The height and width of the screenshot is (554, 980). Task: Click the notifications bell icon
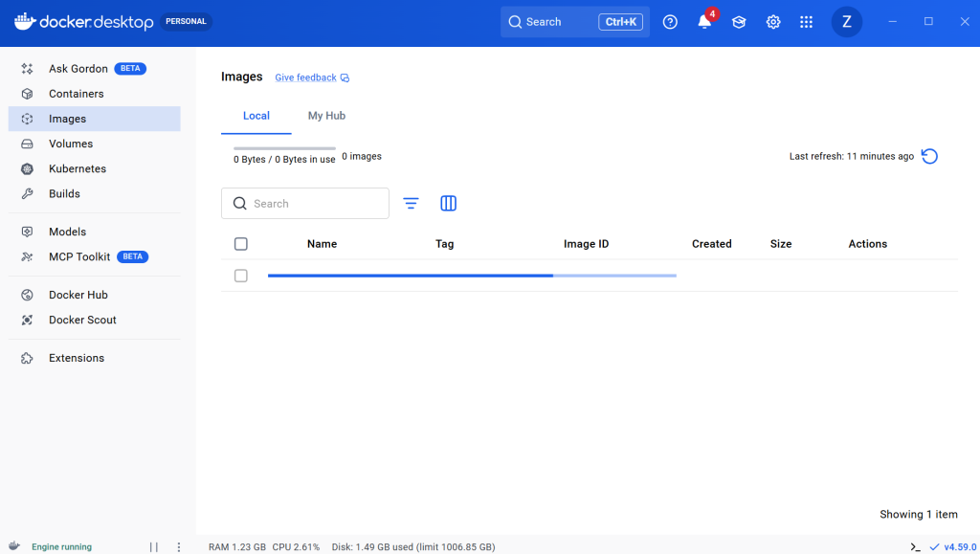click(704, 22)
